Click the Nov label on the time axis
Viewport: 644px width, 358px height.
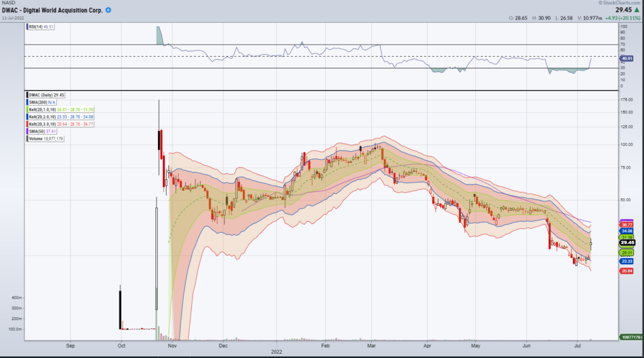click(172, 345)
